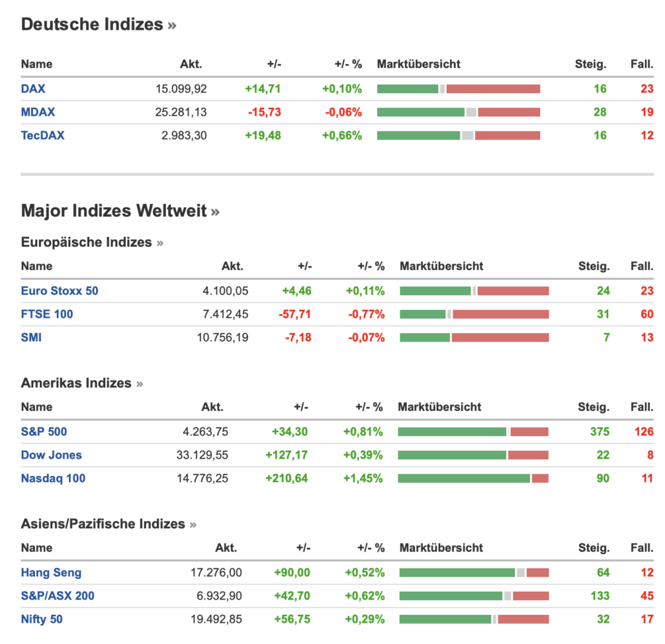Screen dimensions: 665x644
Task: Click the FTSE 100 market overview bar
Action: (474, 314)
